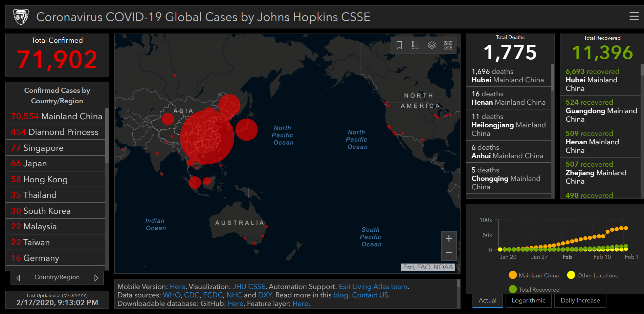Click Henan 509 recovered entry
Image resolution: width=644 pixels, height=314 pixels.
(600, 142)
